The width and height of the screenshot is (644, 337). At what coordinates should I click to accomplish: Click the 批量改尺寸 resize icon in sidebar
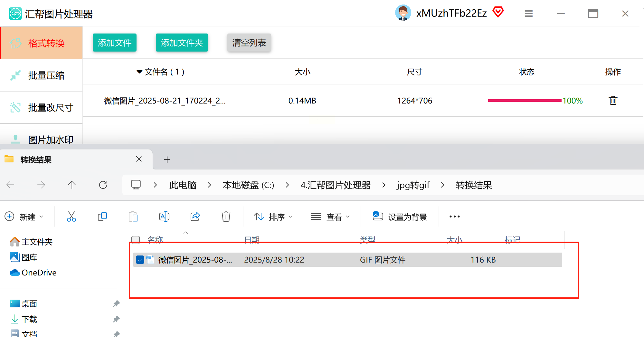(15, 107)
